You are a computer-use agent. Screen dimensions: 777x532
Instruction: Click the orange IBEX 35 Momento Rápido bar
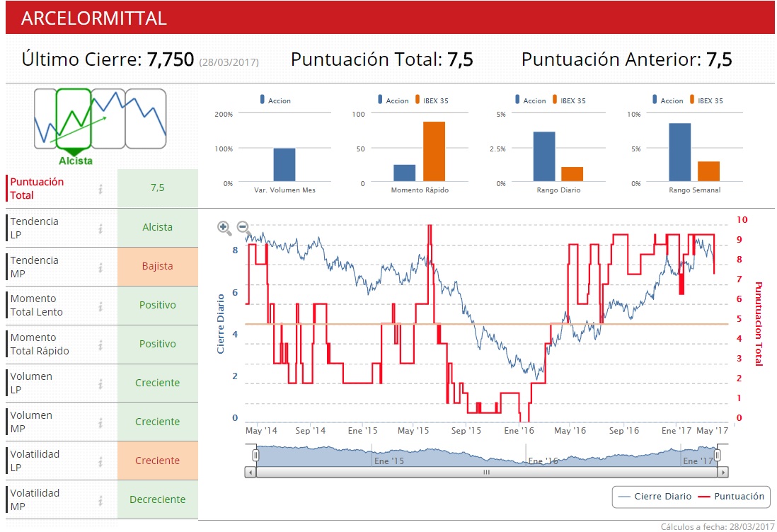(434, 151)
